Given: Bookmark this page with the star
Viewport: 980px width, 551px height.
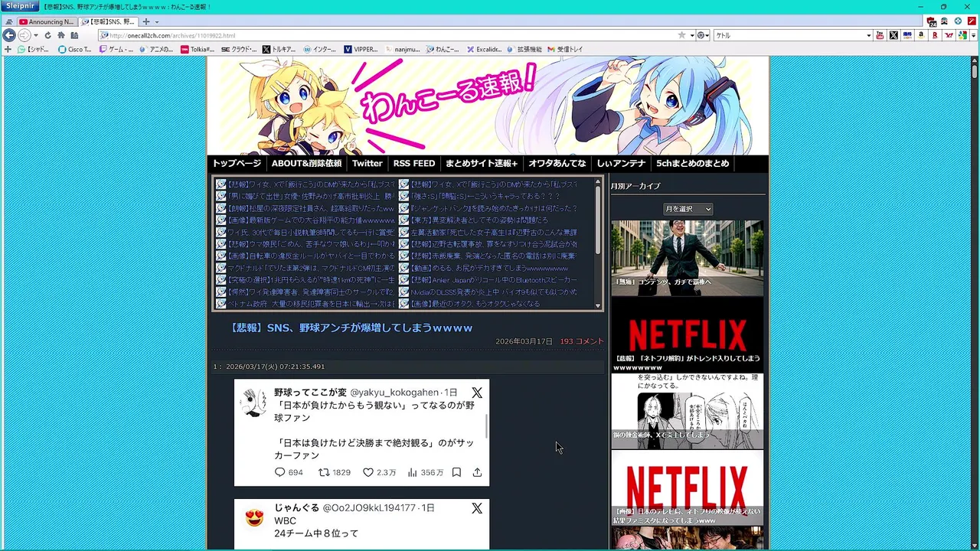Looking at the screenshot, I should coord(681,35).
